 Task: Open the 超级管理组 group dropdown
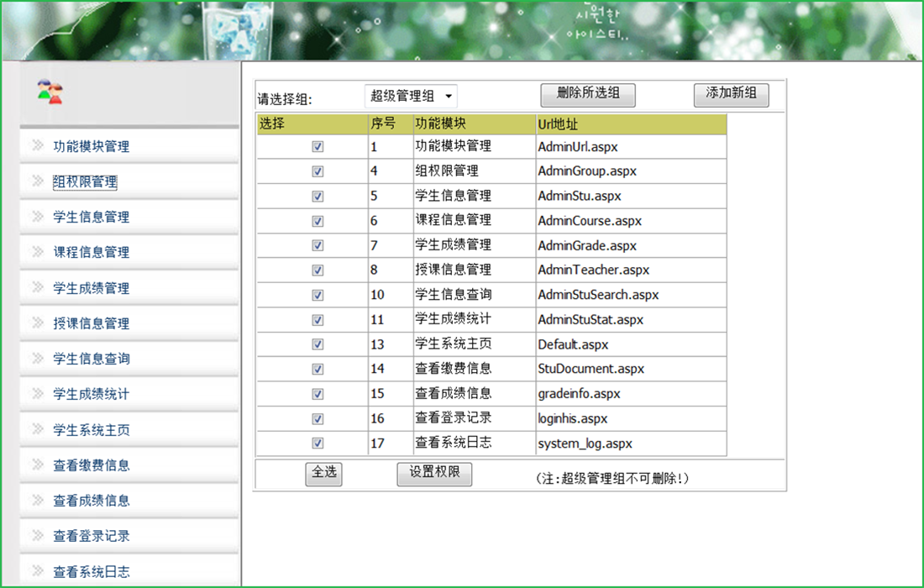point(412,96)
